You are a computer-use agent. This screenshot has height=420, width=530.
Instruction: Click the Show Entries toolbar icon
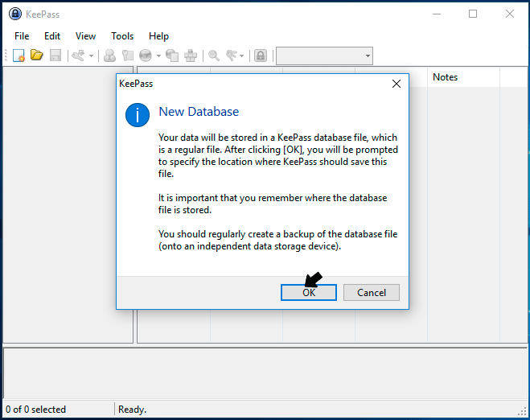tap(232, 56)
